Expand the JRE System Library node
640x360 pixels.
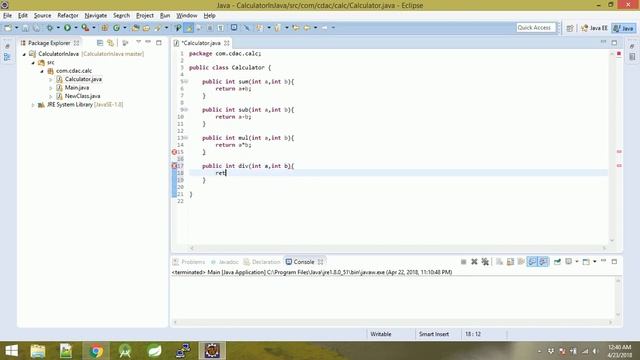tap(33, 105)
